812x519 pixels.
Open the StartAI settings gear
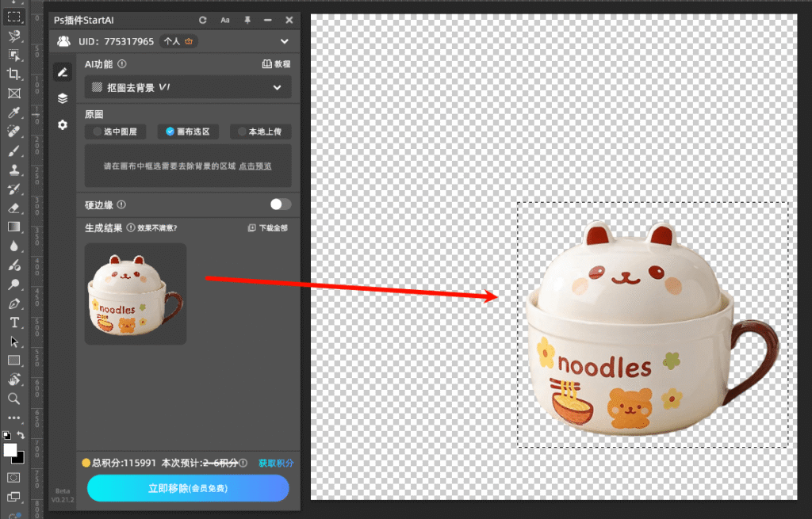[63, 125]
